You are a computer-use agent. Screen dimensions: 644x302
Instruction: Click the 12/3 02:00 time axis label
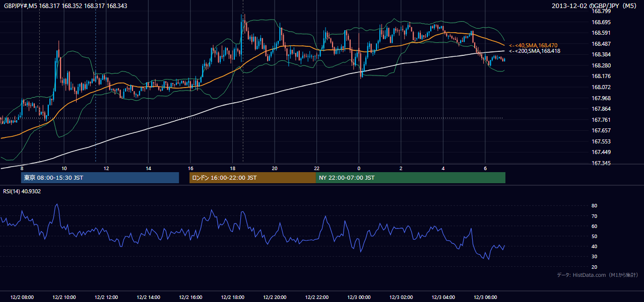pos(401,297)
